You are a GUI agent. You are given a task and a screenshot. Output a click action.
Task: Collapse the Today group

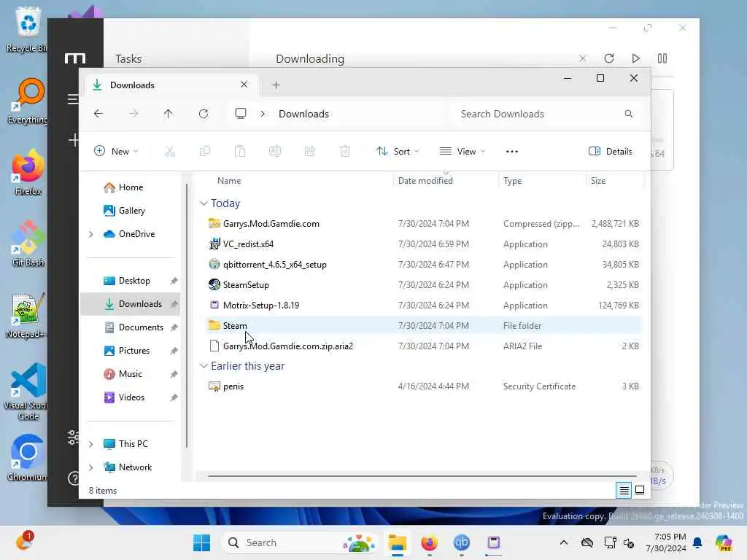click(x=204, y=203)
